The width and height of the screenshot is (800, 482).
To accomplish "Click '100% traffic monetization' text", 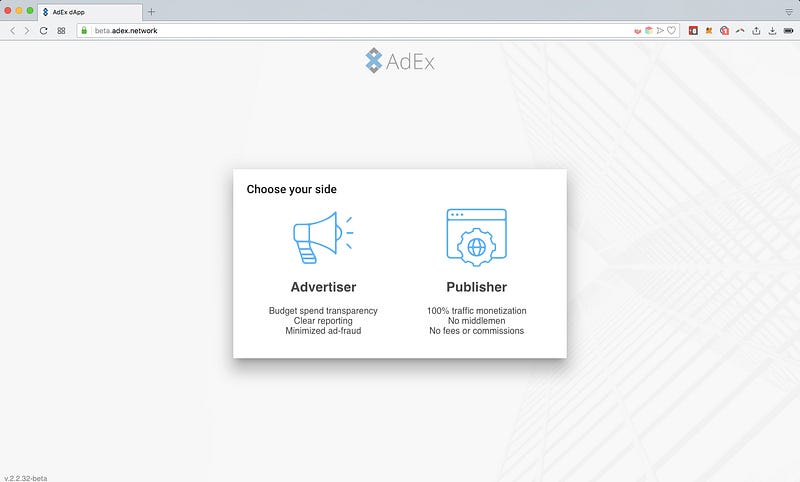I will coord(477,311).
